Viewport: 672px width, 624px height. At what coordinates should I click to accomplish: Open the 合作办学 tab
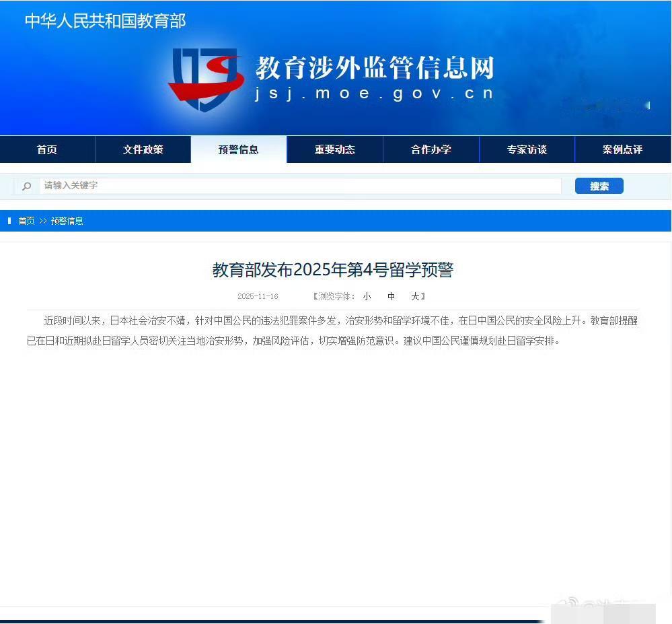431,149
